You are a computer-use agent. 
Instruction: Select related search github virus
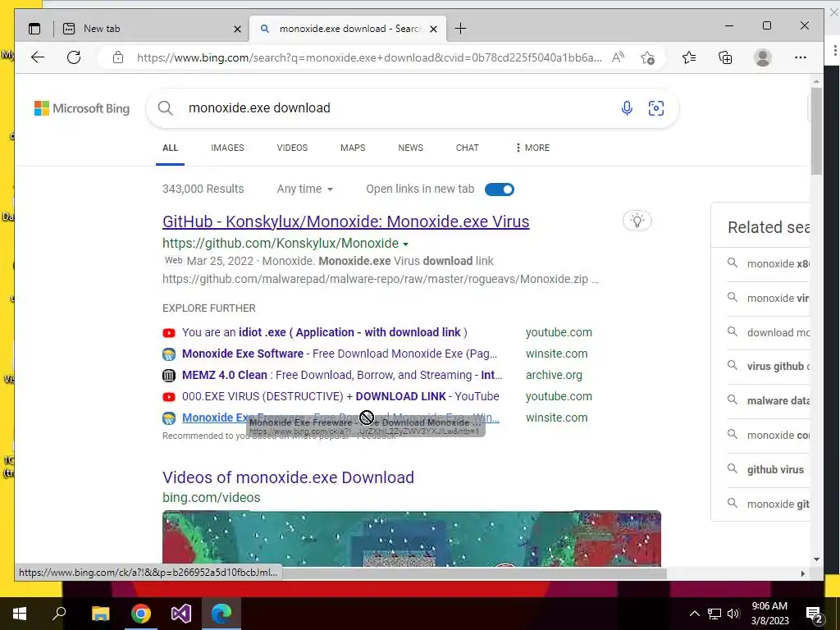pyautogui.click(x=775, y=469)
